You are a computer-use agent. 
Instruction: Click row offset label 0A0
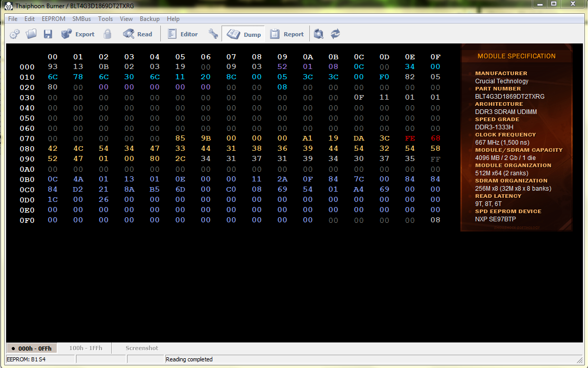coord(27,169)
